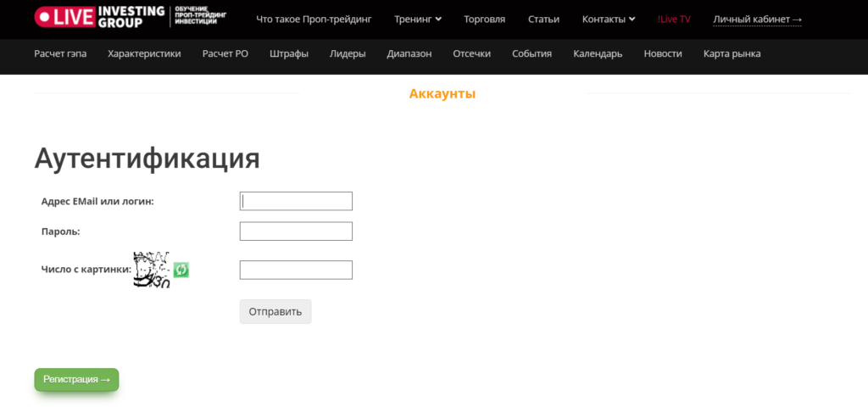This screenshot has height=418, width=868.
Task: Expand the Тренинг dropdown menu
Action: point(418,20)
